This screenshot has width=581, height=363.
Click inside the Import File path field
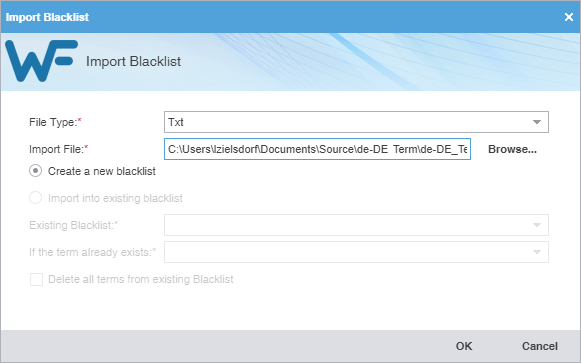tap(317, 149)
